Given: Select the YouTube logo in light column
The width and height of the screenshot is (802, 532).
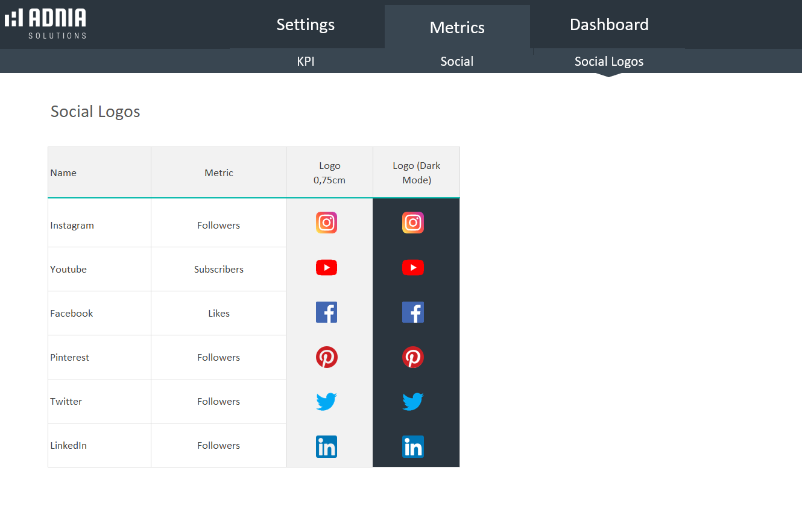Looking at the screenshot, I should pyautogui.click(x=326, y=268).
